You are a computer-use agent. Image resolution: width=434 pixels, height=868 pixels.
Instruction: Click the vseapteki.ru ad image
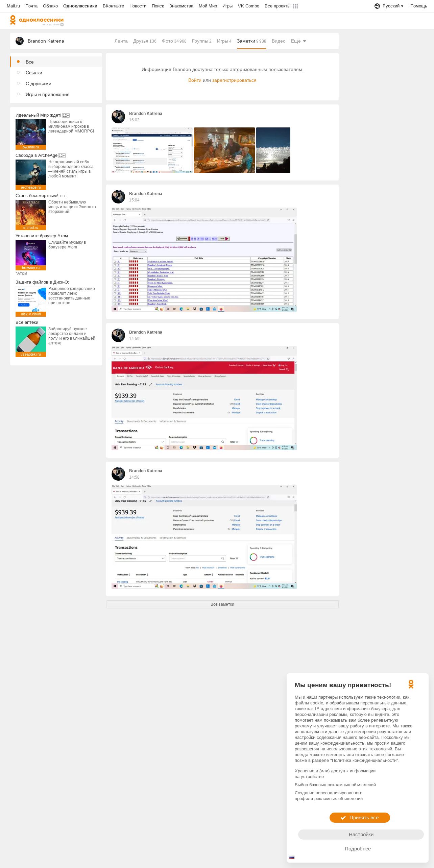[x=31, y=342]
